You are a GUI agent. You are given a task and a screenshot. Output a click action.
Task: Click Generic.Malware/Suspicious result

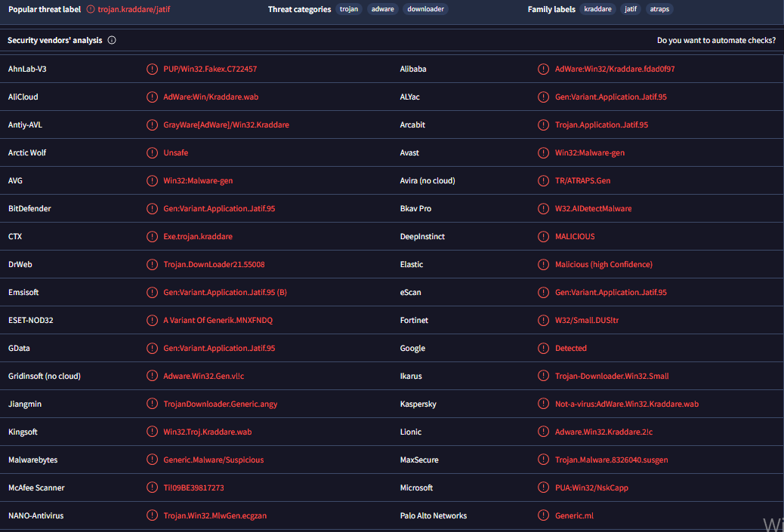coord(214,460)
